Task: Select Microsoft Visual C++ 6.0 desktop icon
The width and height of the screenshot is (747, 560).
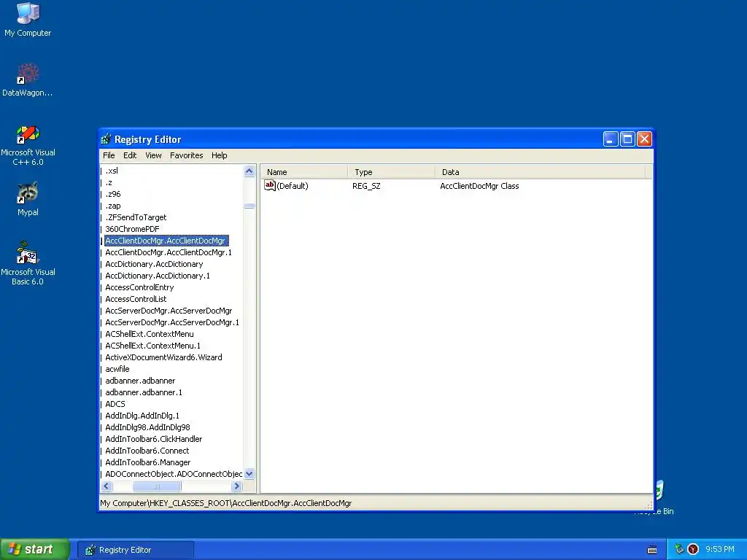Action: point(28,145)
